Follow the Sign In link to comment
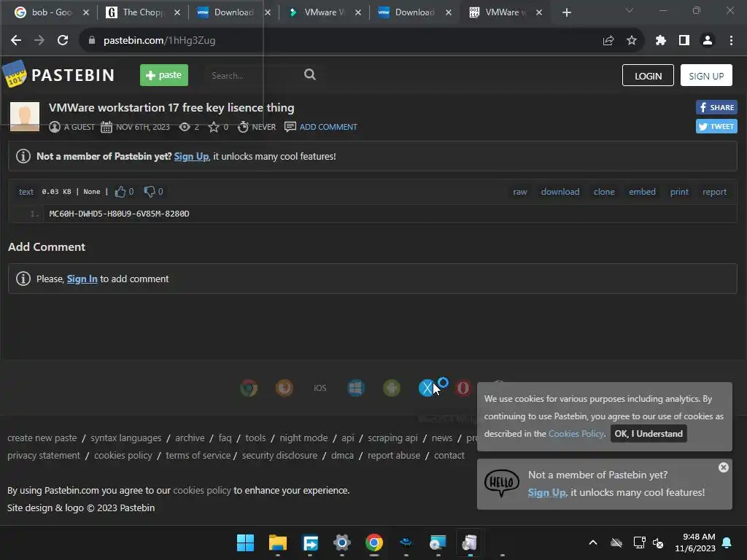 point(82,279)
